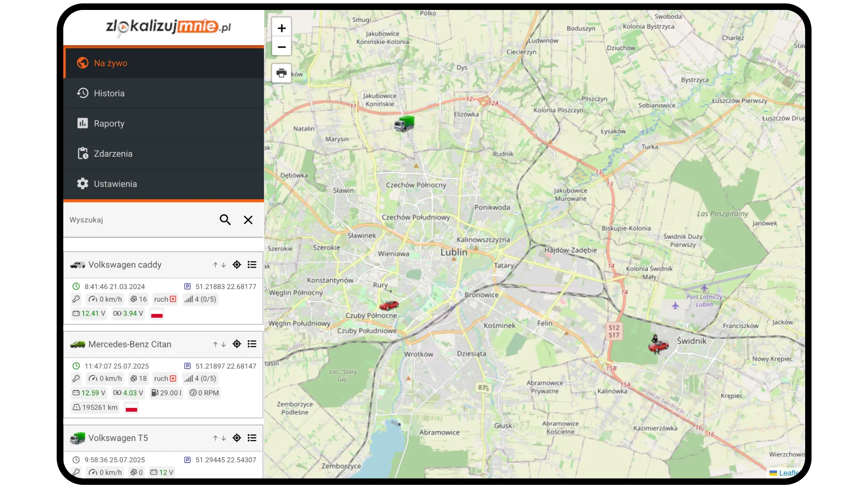Expand Volkswagen T5 using its arrows
This screenshot has width=868, height=488.
pyautogui.click(x=219, y=438)
